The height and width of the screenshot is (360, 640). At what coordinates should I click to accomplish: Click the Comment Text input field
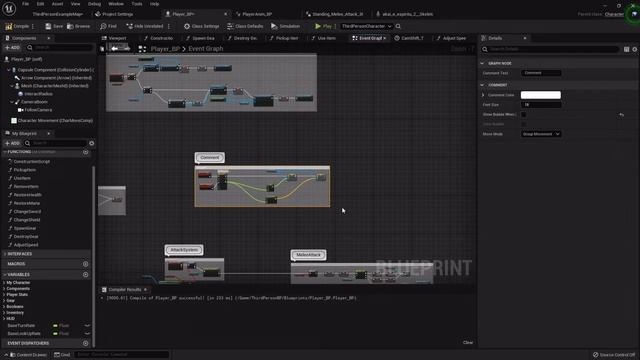[541, 73]
